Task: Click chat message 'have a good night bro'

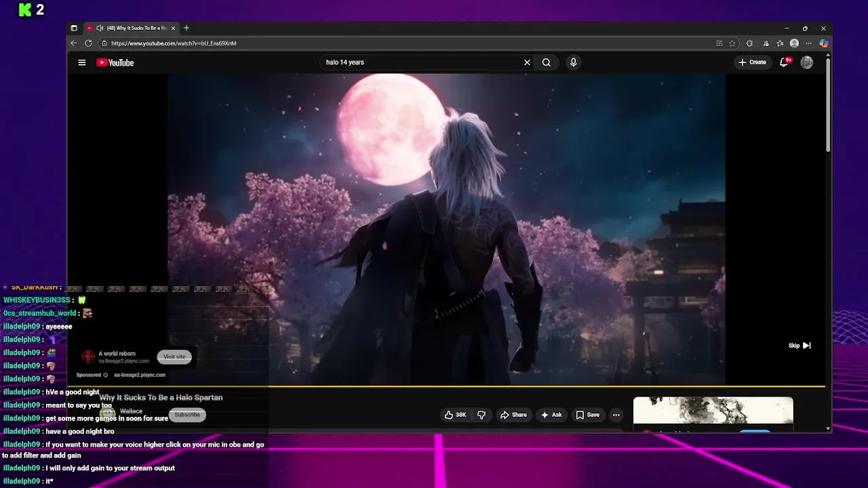Action: tap(80, 431)
